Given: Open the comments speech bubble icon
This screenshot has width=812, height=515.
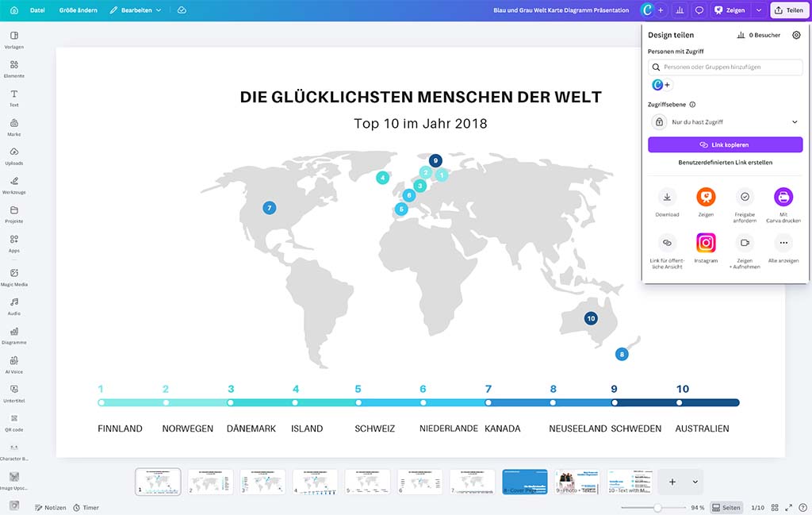Looking at the screenshot, I should [699, 10].
